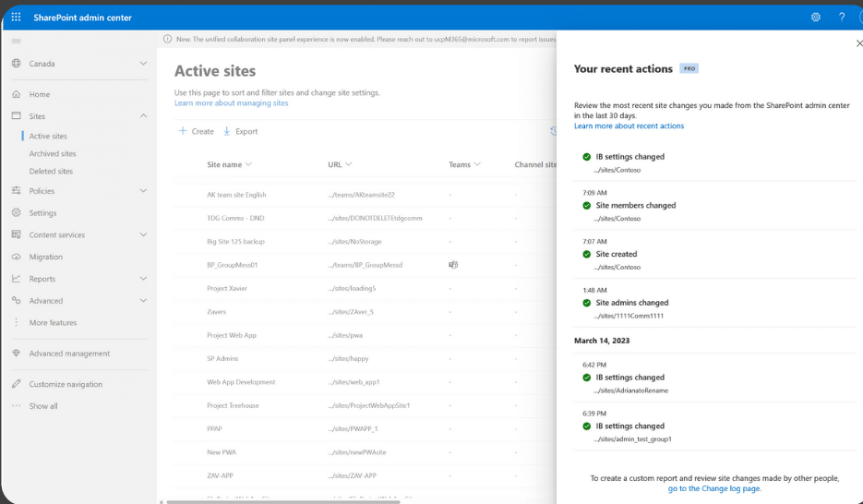Click the .../sites/AdrianatoRename action path

[630, 390]
